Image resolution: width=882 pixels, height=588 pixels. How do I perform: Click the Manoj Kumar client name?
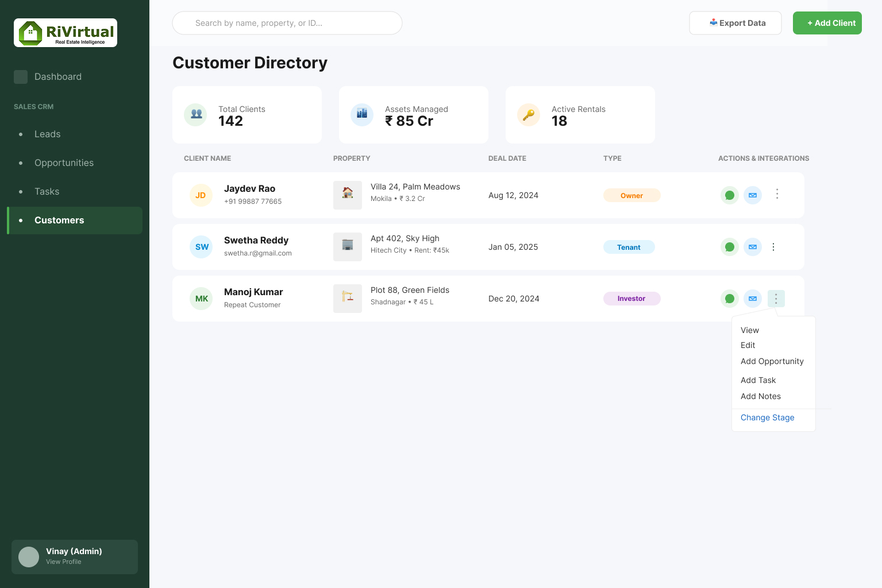point(253,292)
